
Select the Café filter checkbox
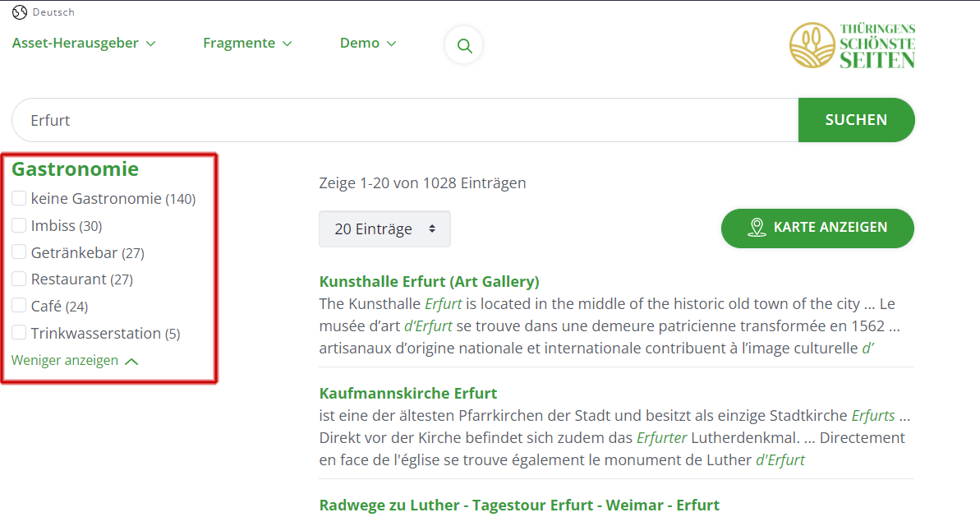tap(19, 306)
